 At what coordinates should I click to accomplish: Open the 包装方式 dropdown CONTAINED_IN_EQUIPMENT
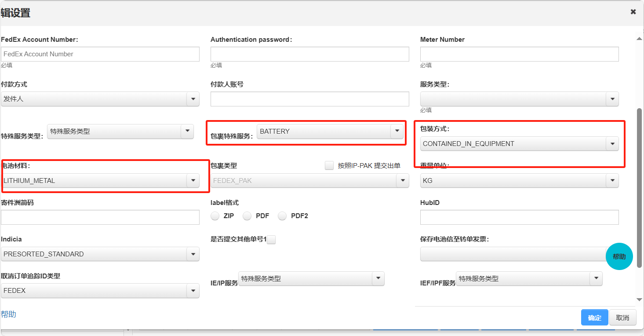point(520,143)
